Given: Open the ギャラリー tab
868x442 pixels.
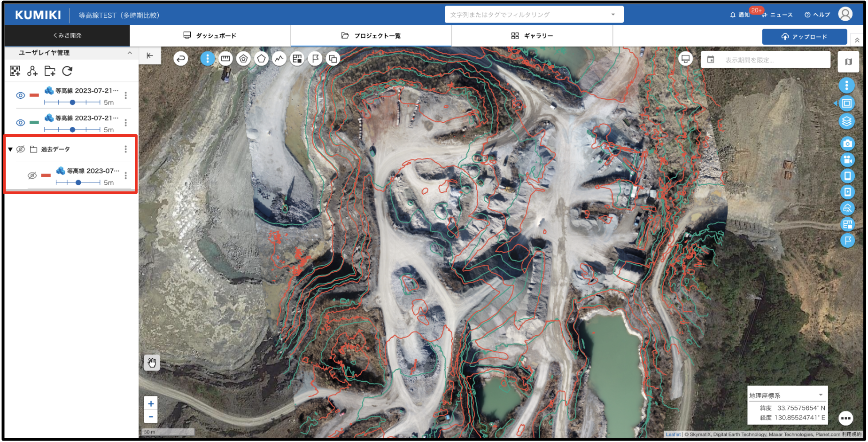Looking at the screenshot, I should coord(532,36).
